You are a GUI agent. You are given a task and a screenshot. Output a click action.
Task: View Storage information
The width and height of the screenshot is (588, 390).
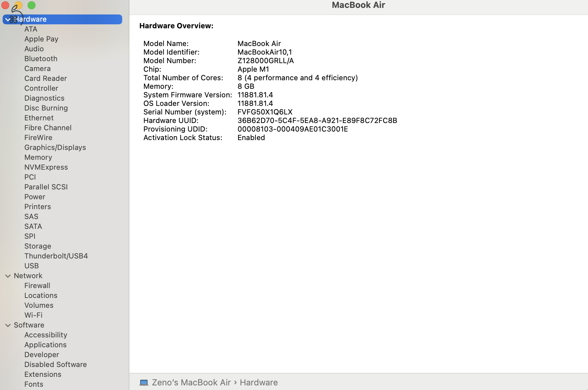(38, 246)
